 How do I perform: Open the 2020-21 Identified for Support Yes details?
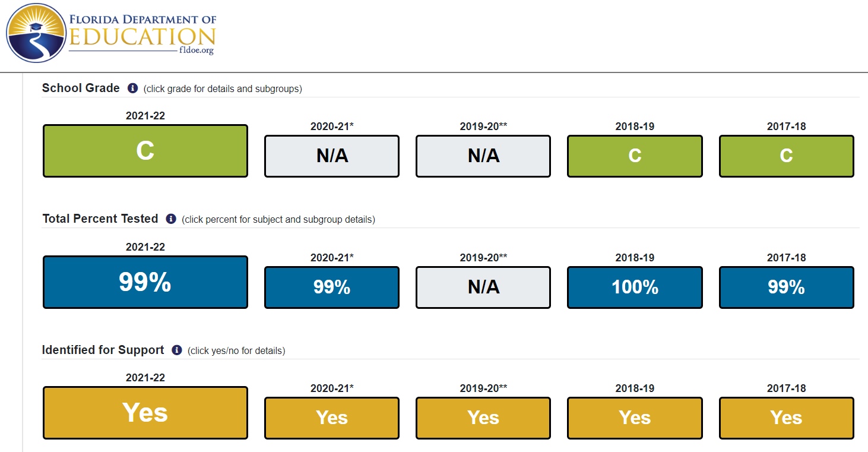332,418
